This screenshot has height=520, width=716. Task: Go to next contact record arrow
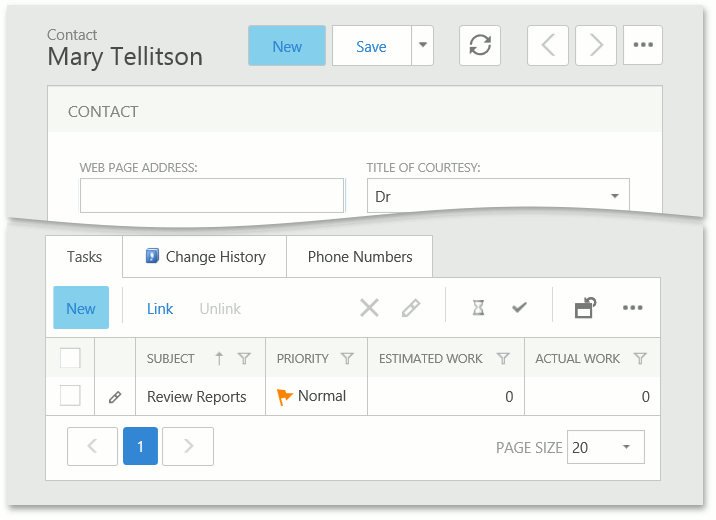click(x=596, y=46)
